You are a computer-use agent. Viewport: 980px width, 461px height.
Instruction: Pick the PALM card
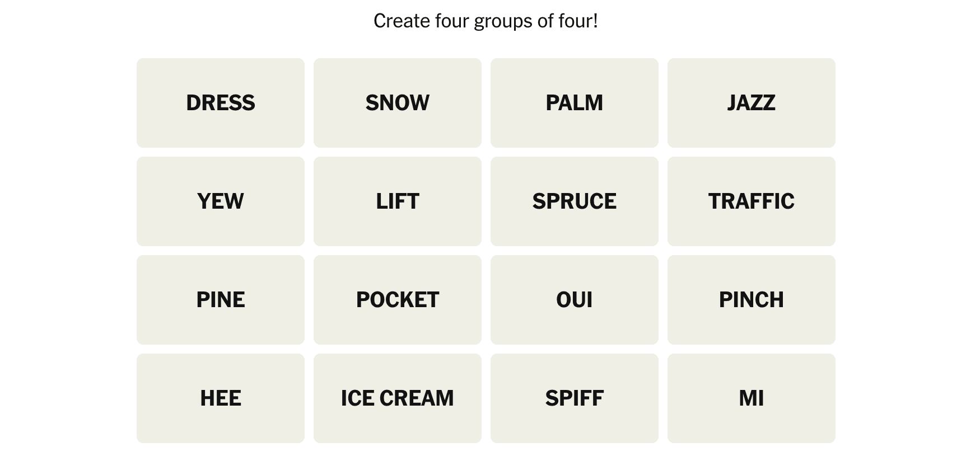coord(575,103)
